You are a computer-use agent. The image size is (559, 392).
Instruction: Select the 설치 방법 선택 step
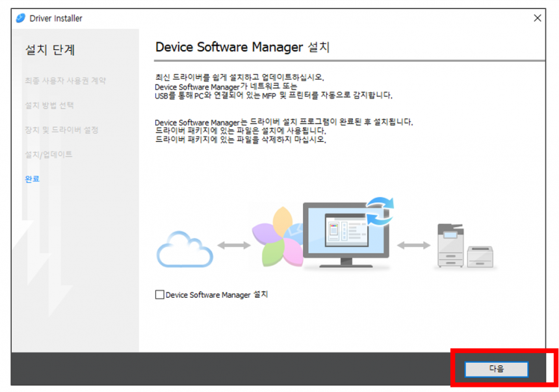point(49,105)
